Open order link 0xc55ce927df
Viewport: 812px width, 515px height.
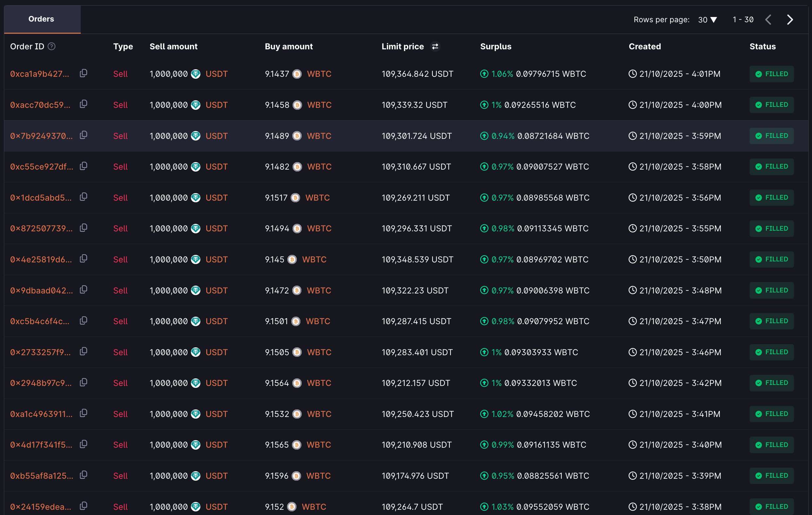tap(42, 167)
